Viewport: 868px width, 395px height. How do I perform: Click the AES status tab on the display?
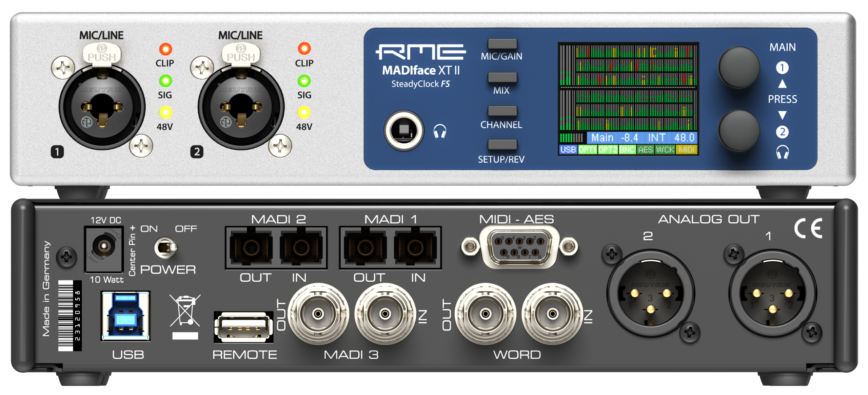[x=645, y=150]
